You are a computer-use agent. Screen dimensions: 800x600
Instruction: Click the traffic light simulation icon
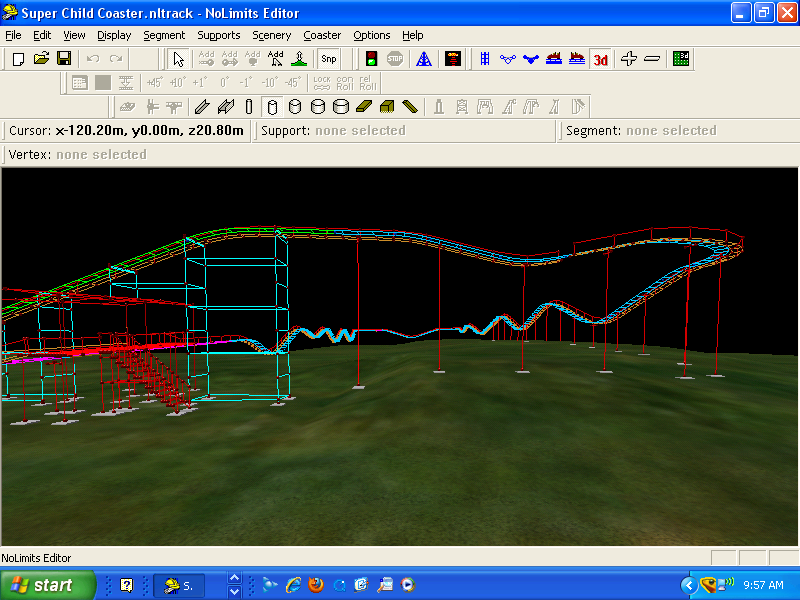(x=372, y=59)
